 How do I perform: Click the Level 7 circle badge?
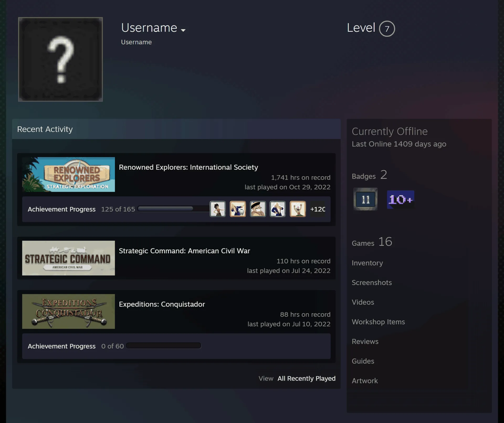coord(387,29)
